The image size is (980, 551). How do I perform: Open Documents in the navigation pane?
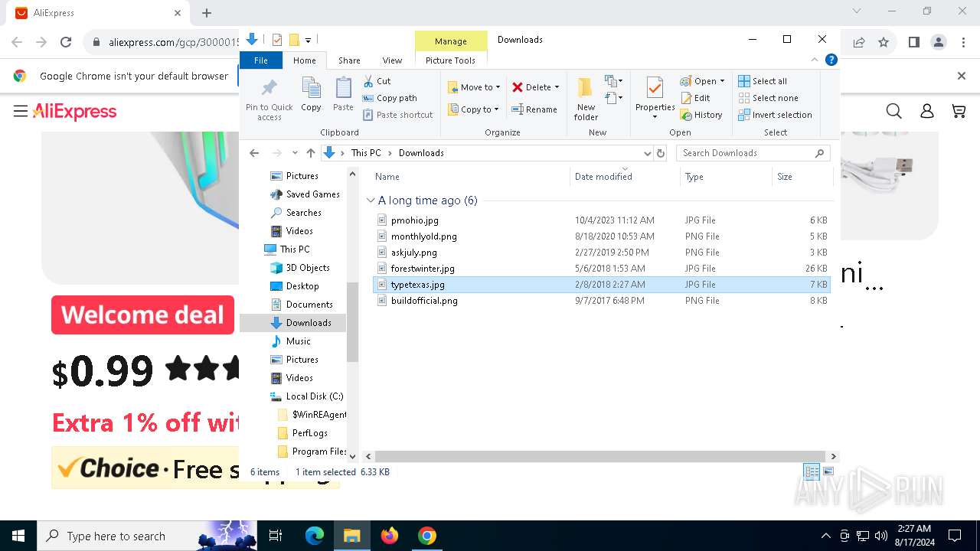click(x=309, y=305)
